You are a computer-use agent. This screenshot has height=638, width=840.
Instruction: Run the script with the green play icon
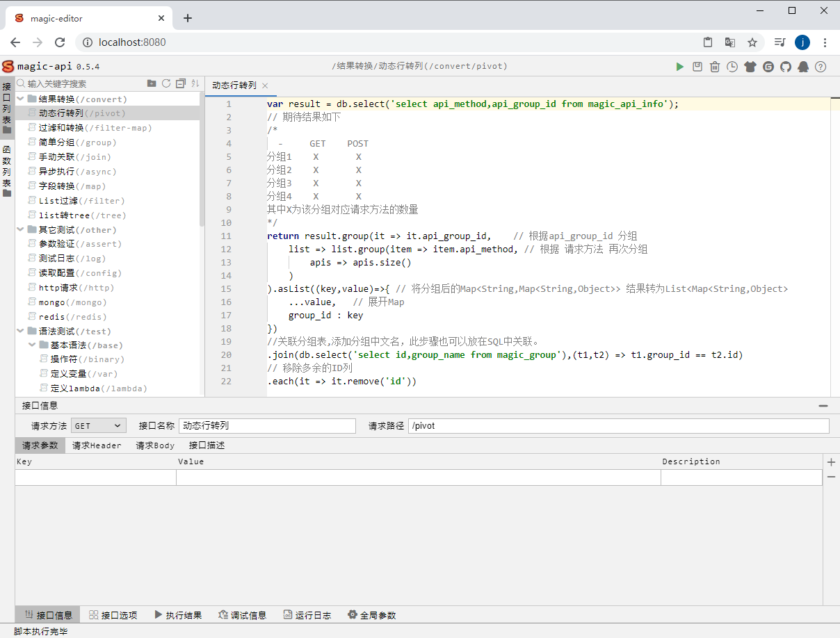tap(680, 67)
